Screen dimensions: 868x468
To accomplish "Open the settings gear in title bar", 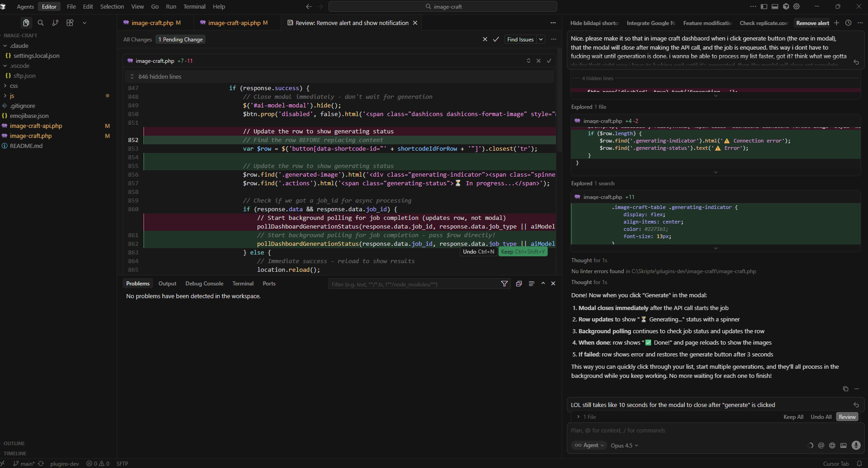I will (796, 6).
